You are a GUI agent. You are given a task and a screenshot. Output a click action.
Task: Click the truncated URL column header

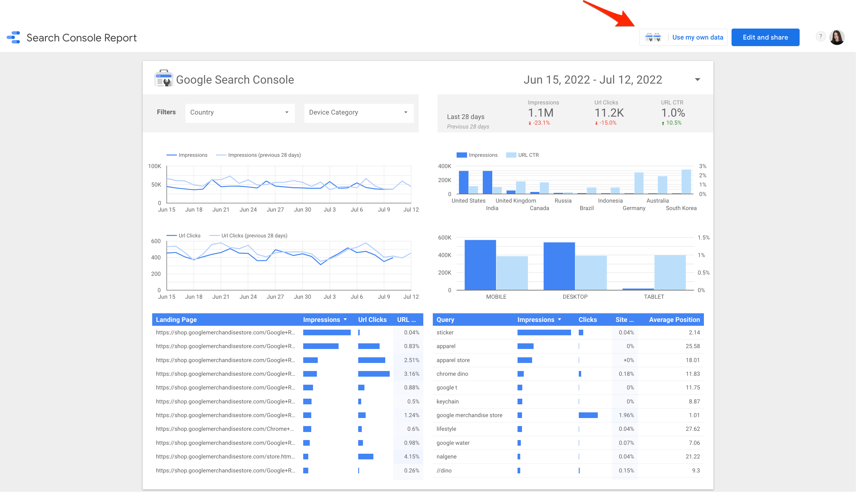[x=406, y=320]
